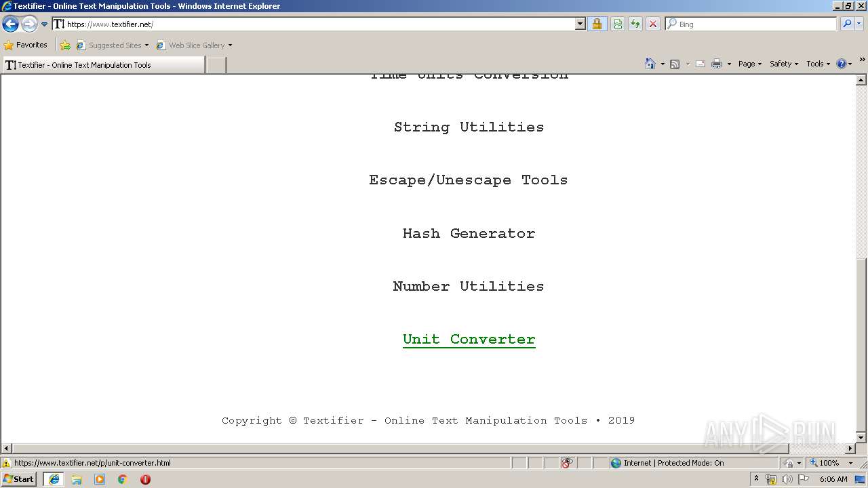The height and width of the screenshot is (488, 868).
Task: Click the taskbar clock 6:06 AM
Action: [833, 479]
